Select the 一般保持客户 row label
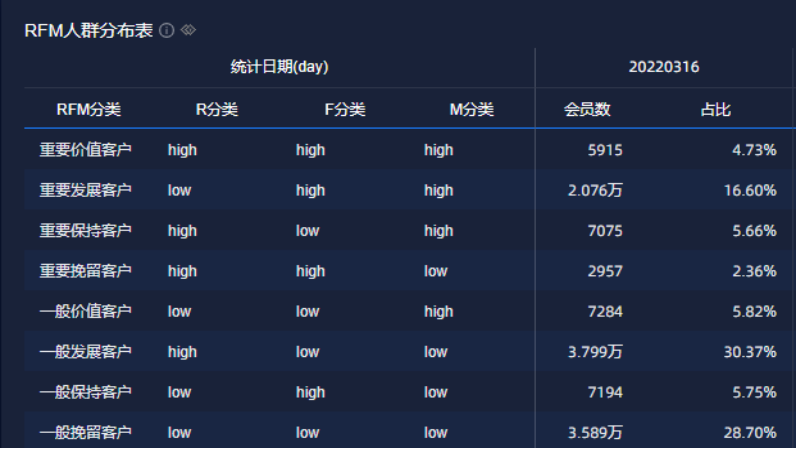This screenshot has height=450, width=798. pos(86,393)
